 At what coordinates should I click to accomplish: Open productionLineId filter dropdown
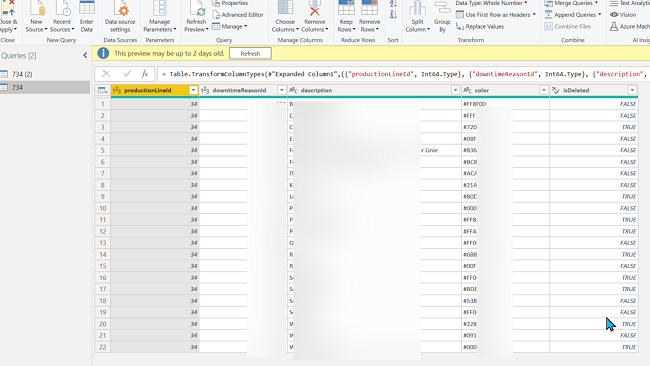coord(193,90)
